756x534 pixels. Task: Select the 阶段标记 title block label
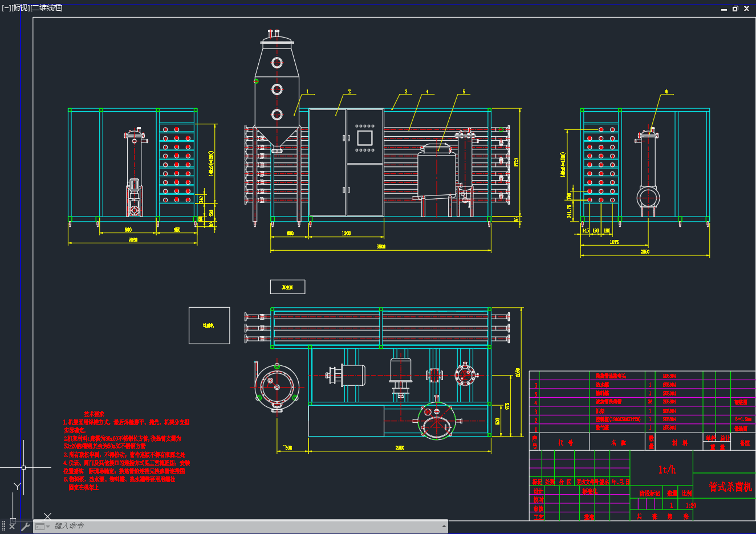649,493
